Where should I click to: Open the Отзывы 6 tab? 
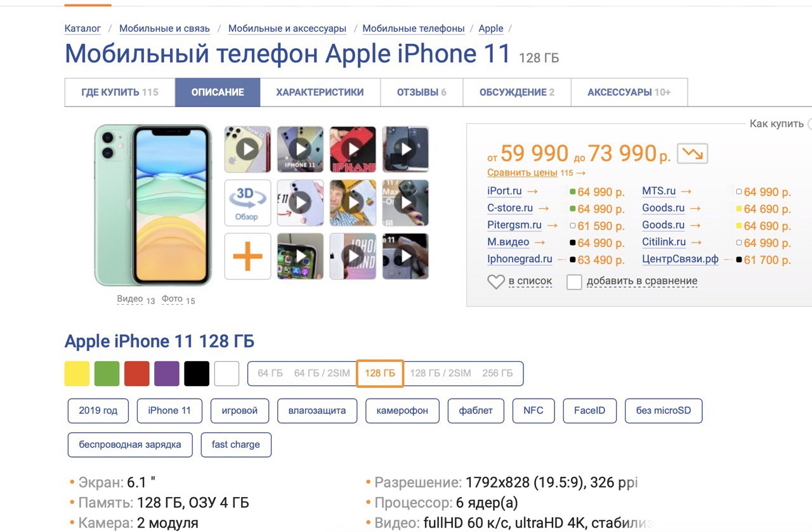(421, 92)
